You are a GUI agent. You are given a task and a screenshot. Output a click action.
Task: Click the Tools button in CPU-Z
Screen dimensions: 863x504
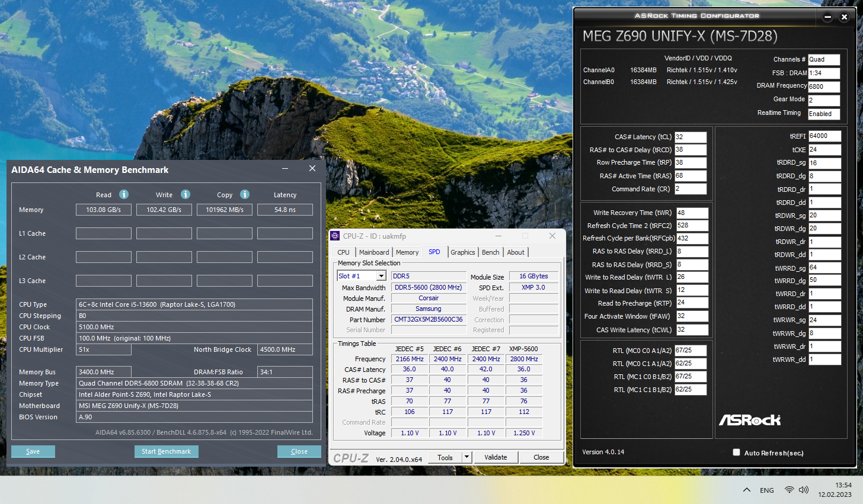445,457
